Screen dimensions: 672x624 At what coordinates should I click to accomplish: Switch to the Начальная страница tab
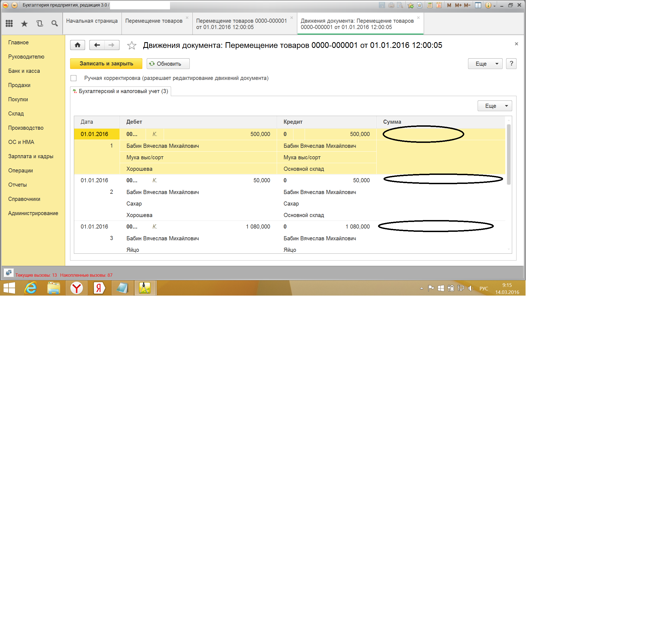(92, 21)
